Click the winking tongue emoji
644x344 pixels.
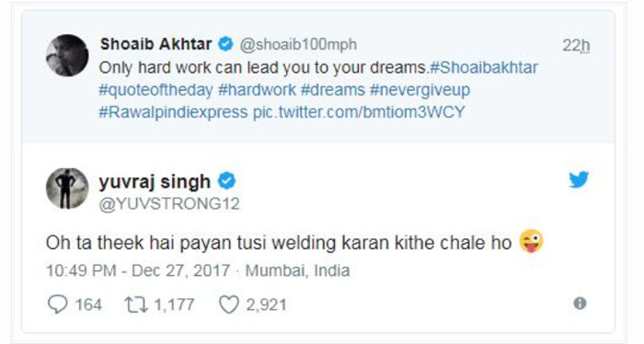[531, 241]
